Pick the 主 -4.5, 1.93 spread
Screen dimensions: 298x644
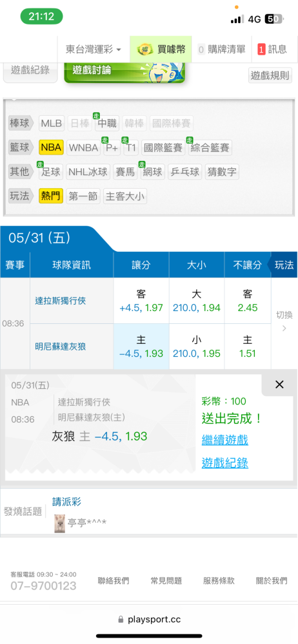click(141, 346)
